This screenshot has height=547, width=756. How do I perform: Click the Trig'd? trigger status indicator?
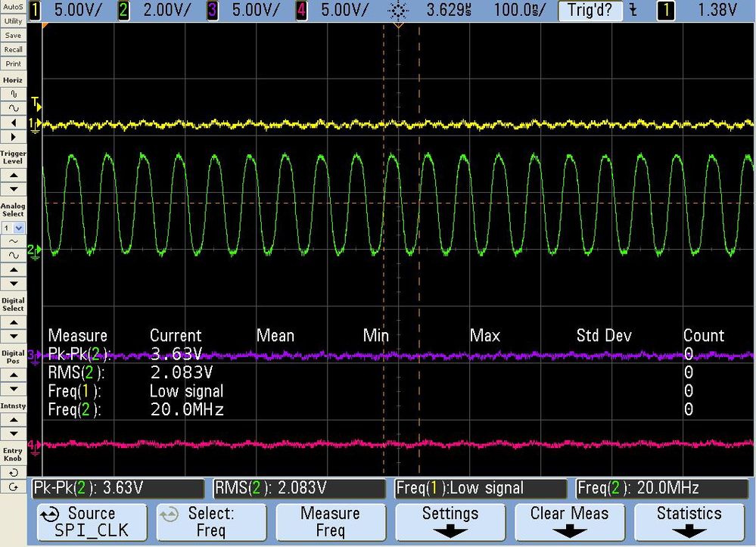click(590, 10)
